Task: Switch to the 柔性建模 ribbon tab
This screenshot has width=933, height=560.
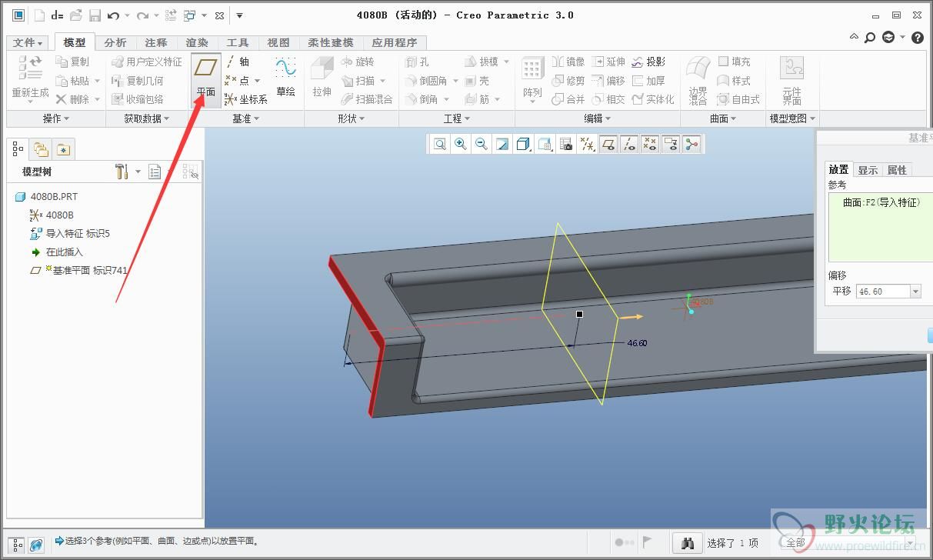Action: pos(331,42)
